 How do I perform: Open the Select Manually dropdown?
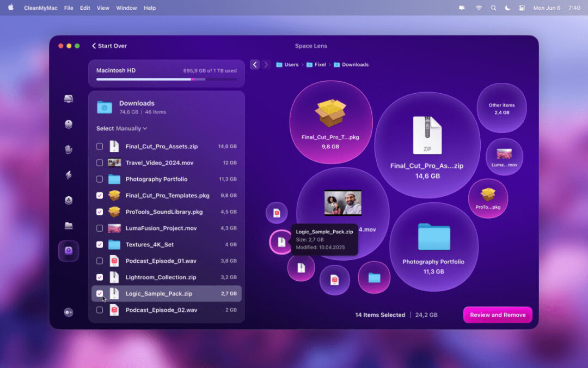tap(122, 129)
